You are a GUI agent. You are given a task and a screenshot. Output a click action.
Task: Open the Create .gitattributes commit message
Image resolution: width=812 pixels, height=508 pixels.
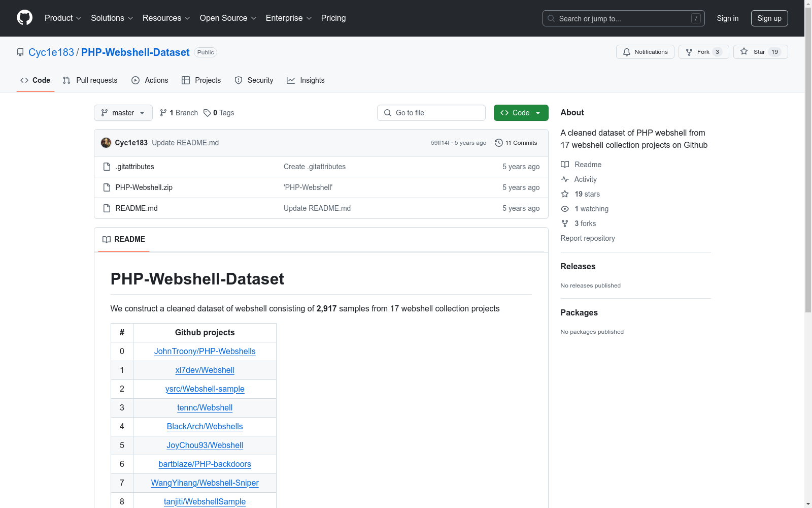click(x=315, y=167)
